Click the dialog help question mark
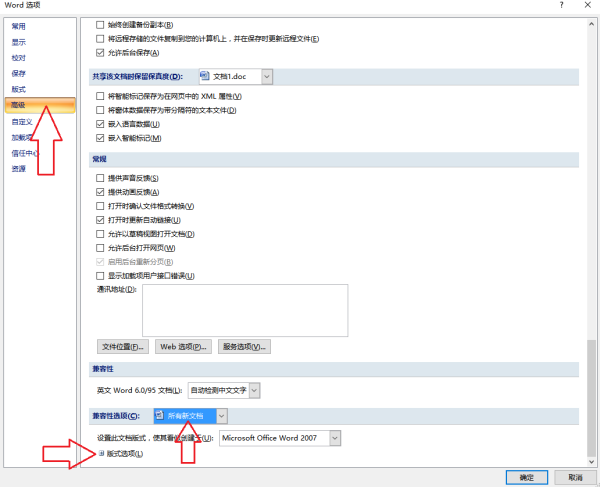Image resolution: width=600 pixels, height=487 pixels. [561, 5]
